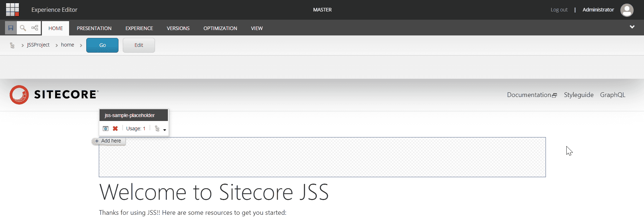The height and width of the screenshot is (223, 644).
Task: Open the Documentation link
Action: click(x=529, y=95)
